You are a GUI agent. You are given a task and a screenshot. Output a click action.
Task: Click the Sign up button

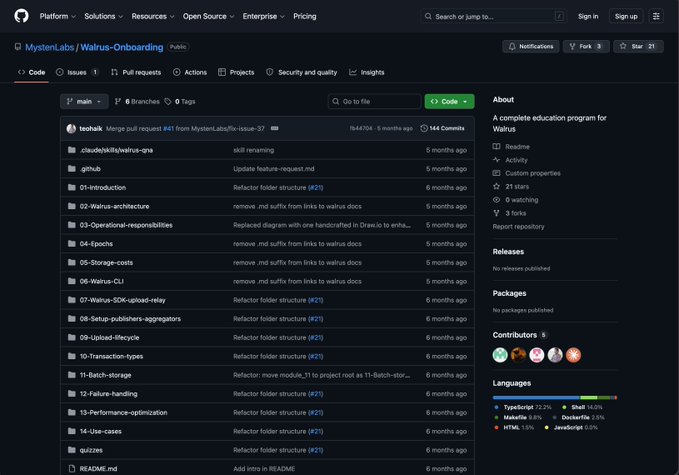tap(626, 16)
